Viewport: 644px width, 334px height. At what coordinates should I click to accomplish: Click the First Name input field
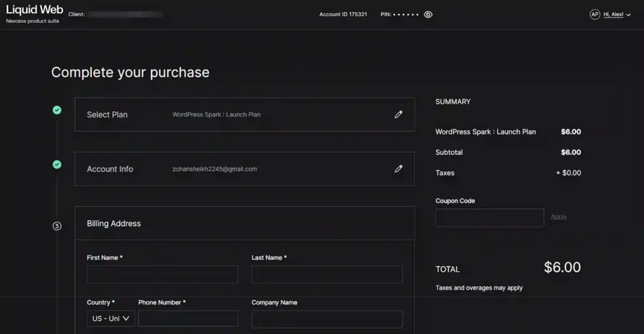point(162,274)
